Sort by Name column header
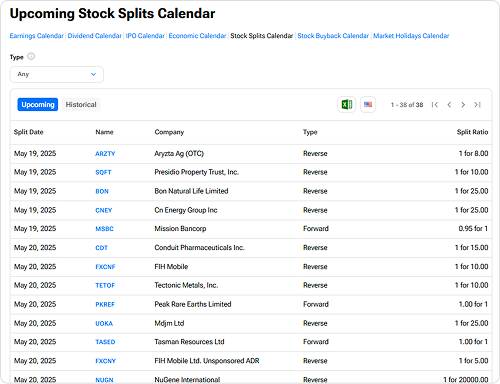The image size is (500, 384). 104,132
